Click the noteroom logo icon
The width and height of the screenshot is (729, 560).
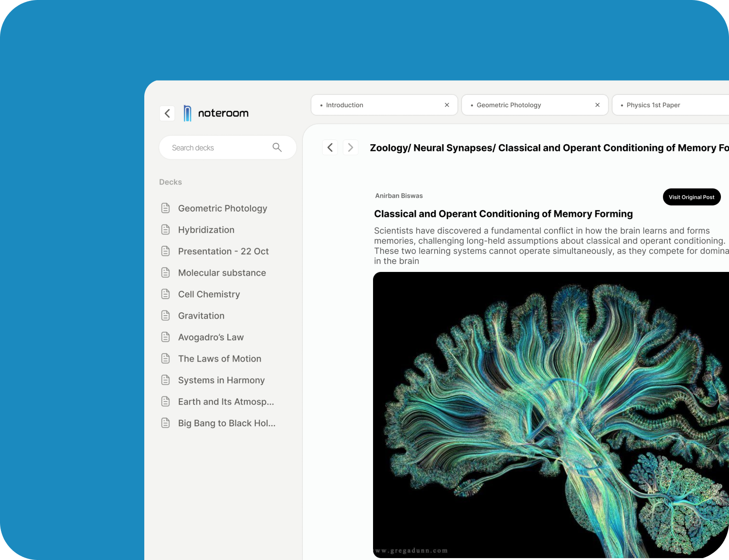(x=187, y=113)
